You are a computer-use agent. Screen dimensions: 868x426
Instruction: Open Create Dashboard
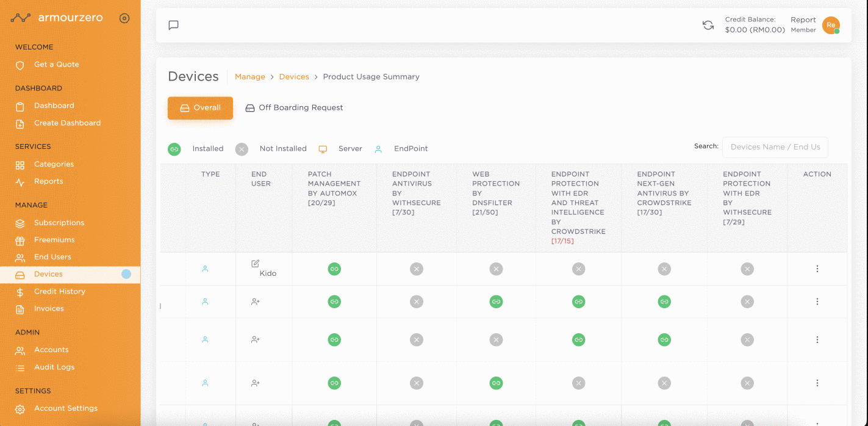[67, 123]
